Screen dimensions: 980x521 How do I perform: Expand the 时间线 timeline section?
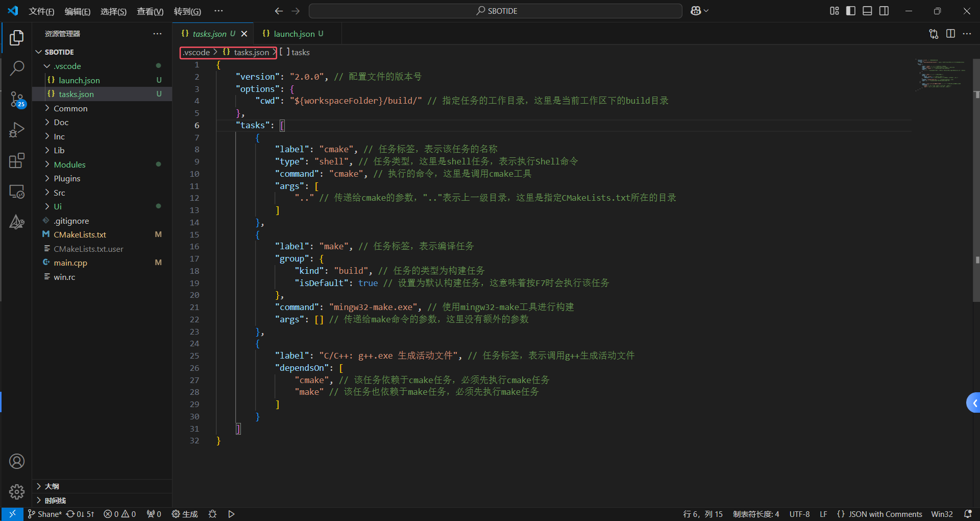pyautogui.click(x=102, y=501)
